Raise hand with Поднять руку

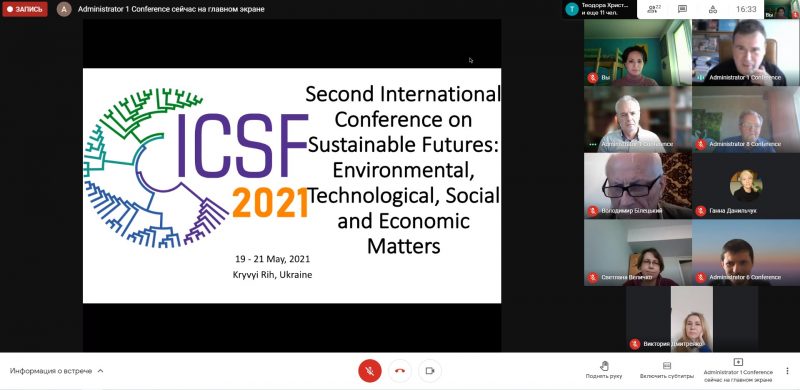604,370
